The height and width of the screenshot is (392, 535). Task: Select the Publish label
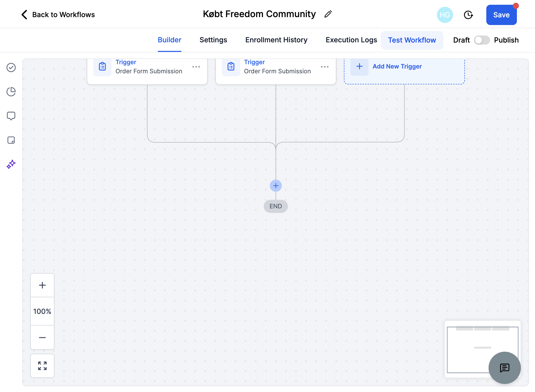pos(506,40)
